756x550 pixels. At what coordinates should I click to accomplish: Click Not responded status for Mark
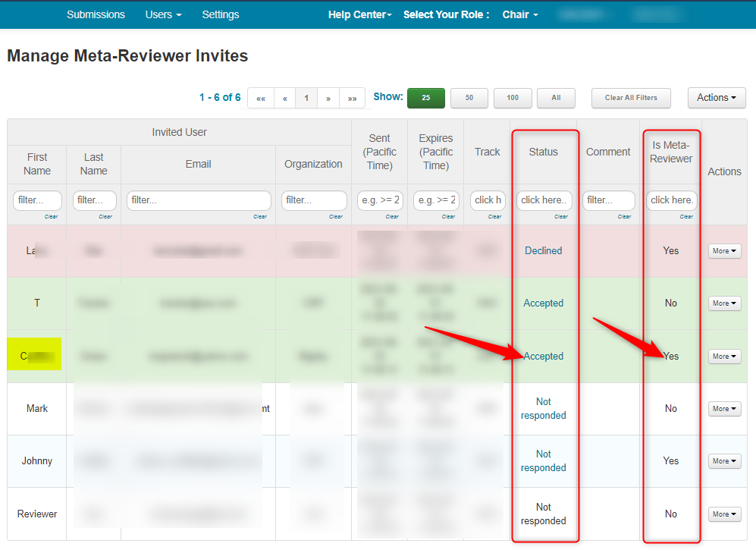544,409
